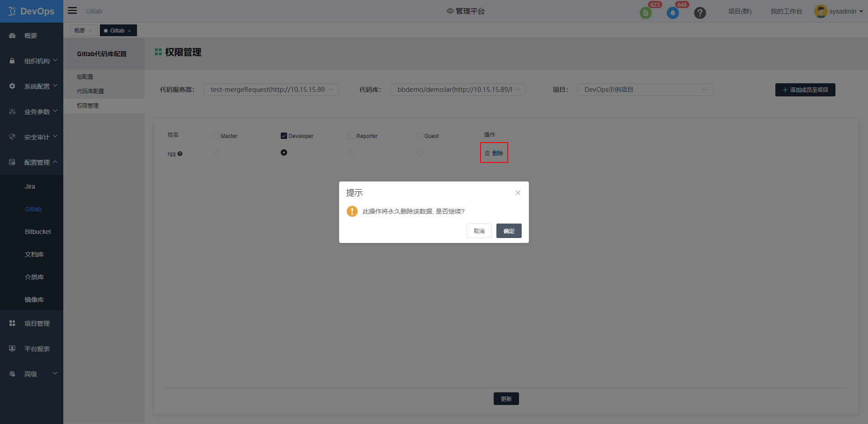This screenshot has width=868, height=424.
Task: Open 权限管理 in Gitlab config menu
Action: tap(88, 106)
